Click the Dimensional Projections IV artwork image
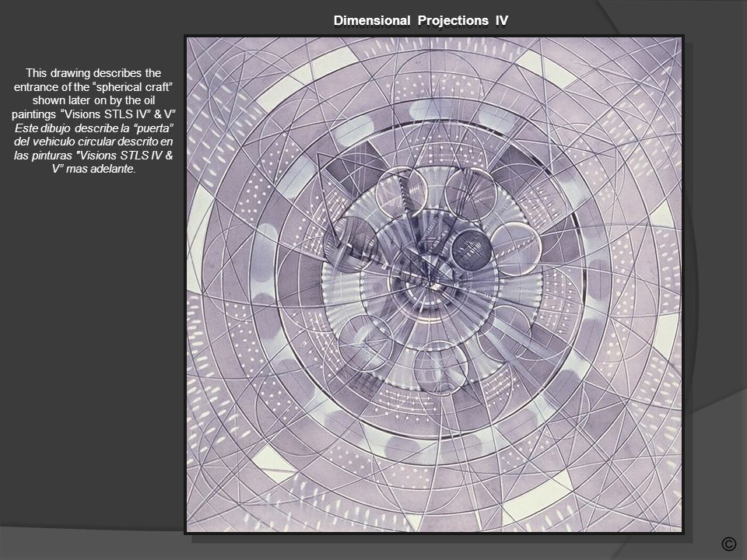The image size is (747, 560). (434, 285)
